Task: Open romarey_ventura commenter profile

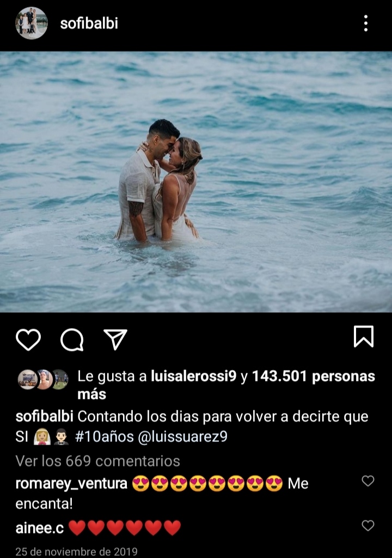Action: click(x=71, y=484)
